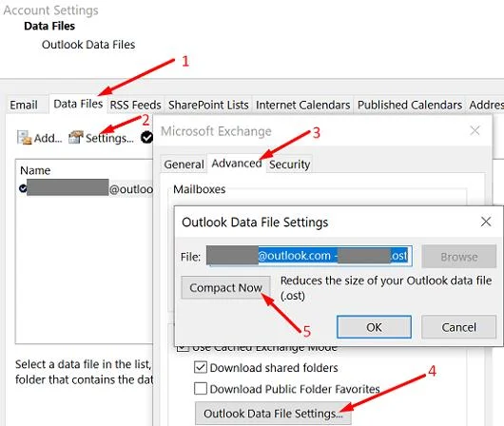This screenshot has width=504, height=426.
Task: Open Outlook Data File Settings button
Action: pos(273,413)
